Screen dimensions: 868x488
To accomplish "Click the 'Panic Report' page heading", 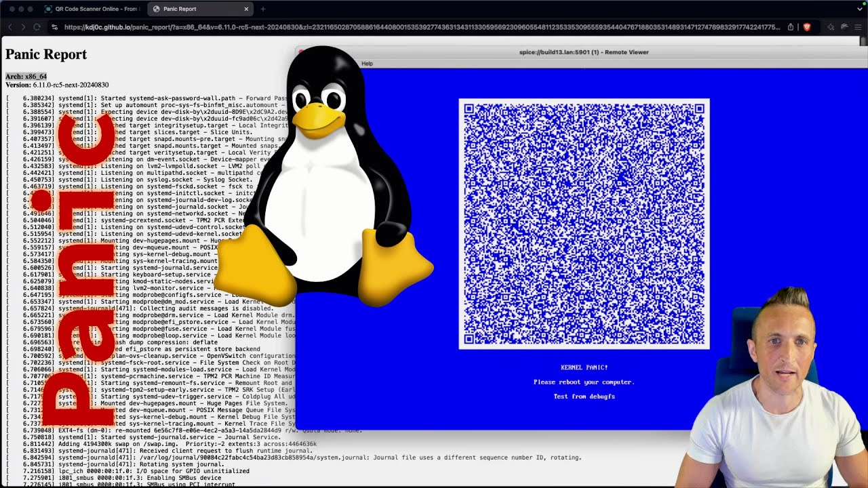I will [46, 54].
